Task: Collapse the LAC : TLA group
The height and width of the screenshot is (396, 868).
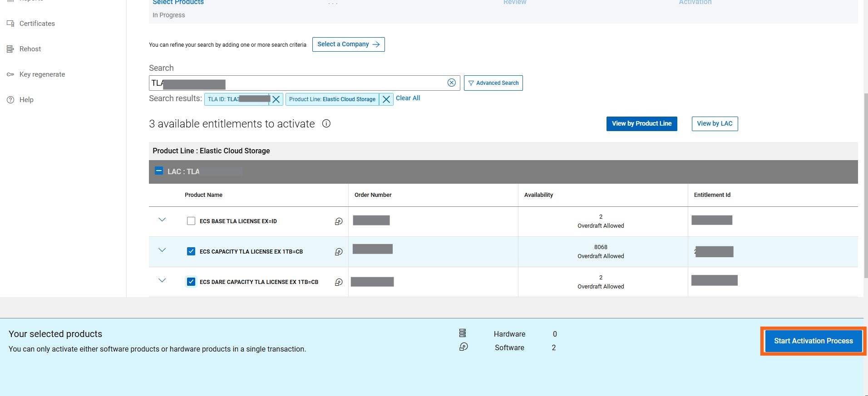Action: pos(159,171)
